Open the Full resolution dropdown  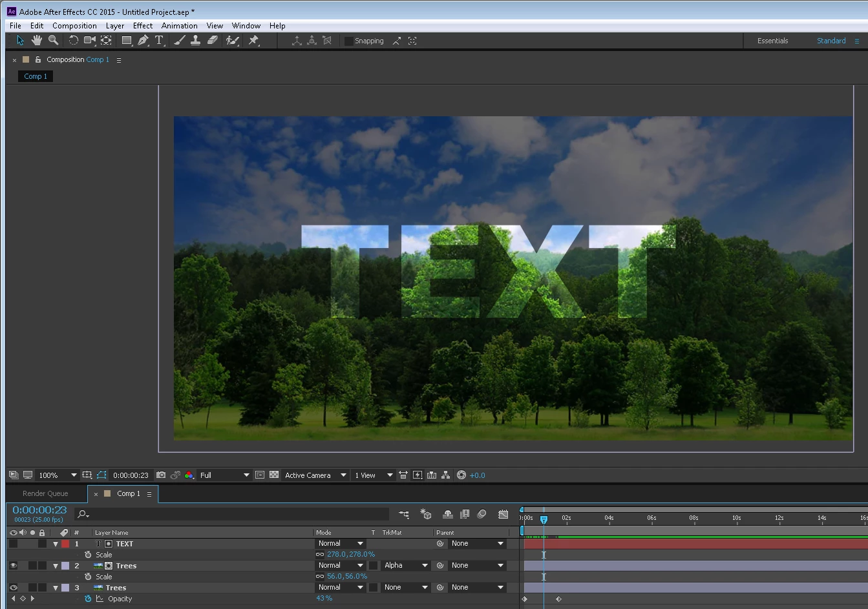(224, 475)
